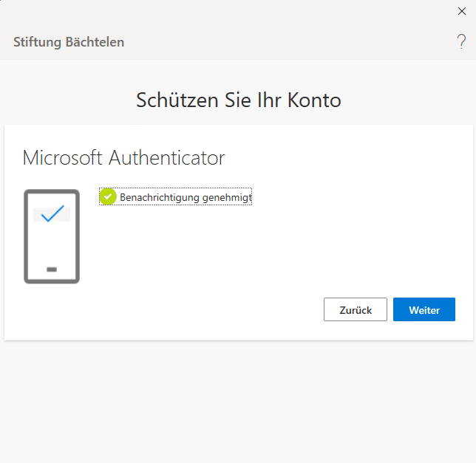Click the blue checkmark on the phone screen
This screenshot has height=463, width=476.
[x=52, y=214]
